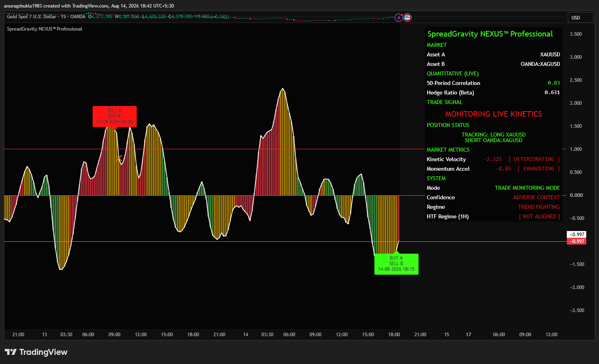Click the MARKET METRICS section header
The width and height of the screenshot is (599, 364).
[x=448, y=150]
